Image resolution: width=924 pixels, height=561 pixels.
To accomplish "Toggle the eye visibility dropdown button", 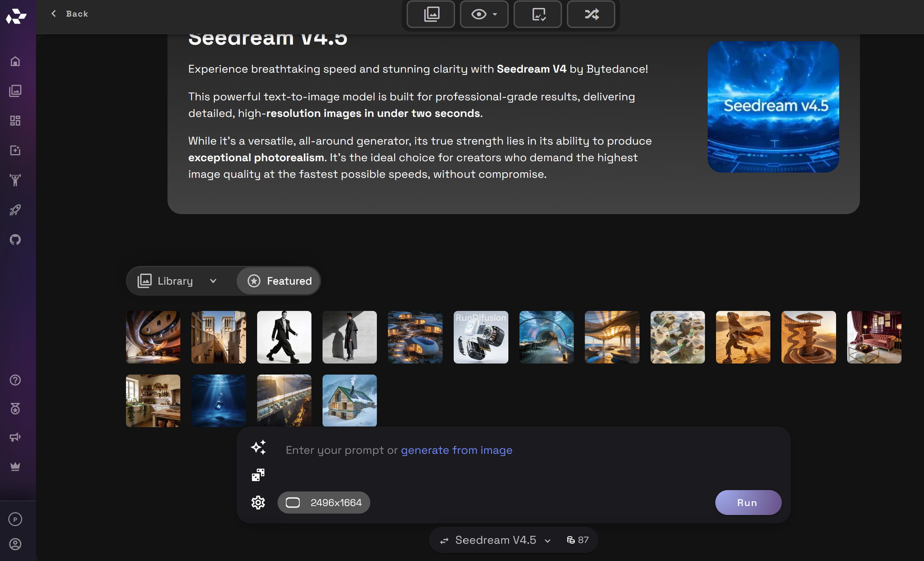I will (x=484, y=14).
